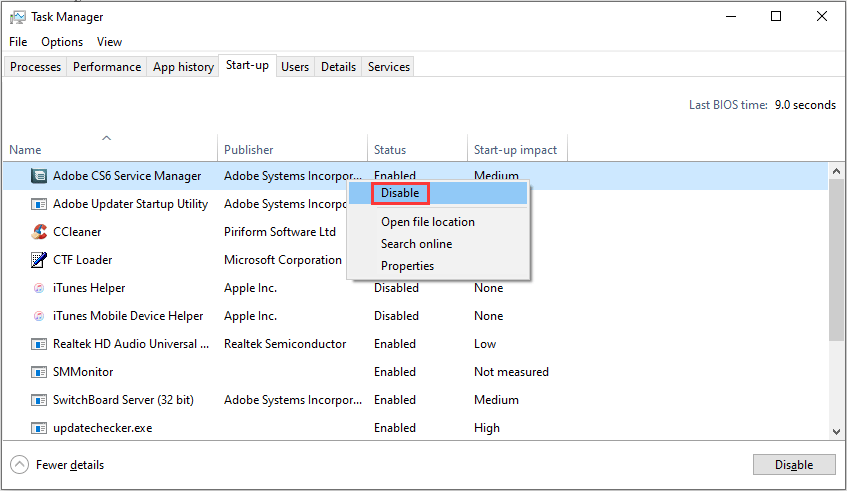Select the CTF Loader entry name

point(83,260)
